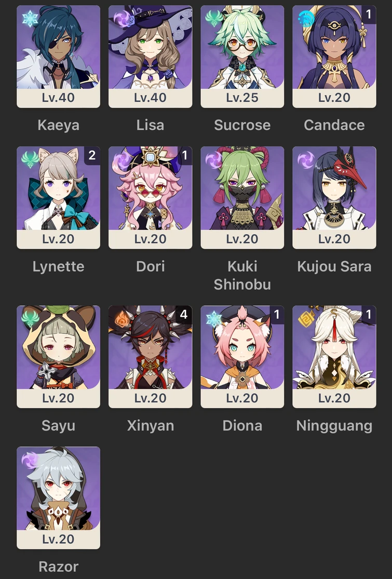The image size is (392, 579).
Task: Click the Cryo icon on Kaeya's card
Action: pyautogui.click(x=30, y=18)
